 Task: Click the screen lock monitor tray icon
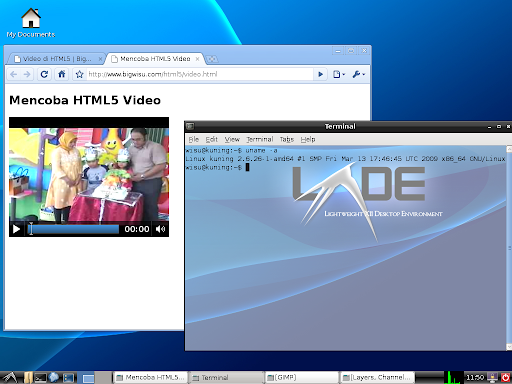(492, 378)
